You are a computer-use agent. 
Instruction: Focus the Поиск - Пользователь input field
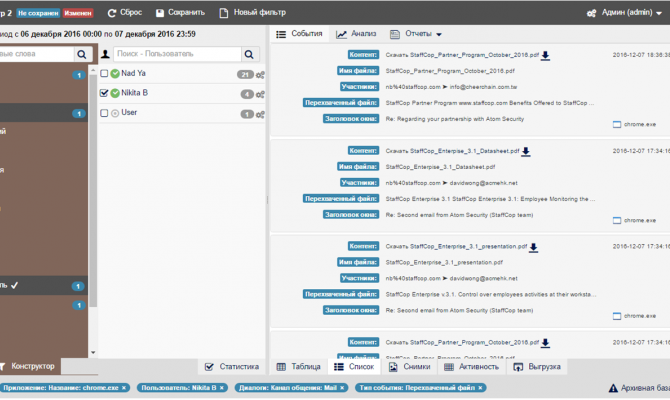(x=177, y=54)
